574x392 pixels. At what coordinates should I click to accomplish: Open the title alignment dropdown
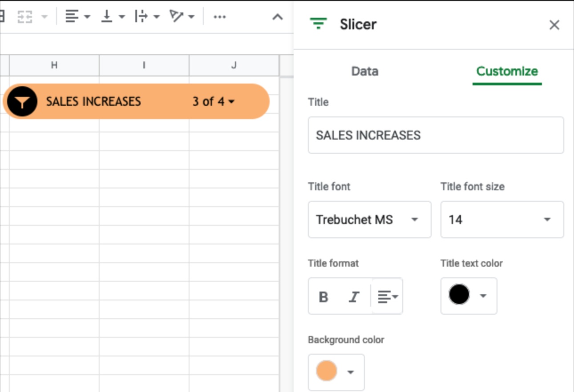tap(388, 296)
